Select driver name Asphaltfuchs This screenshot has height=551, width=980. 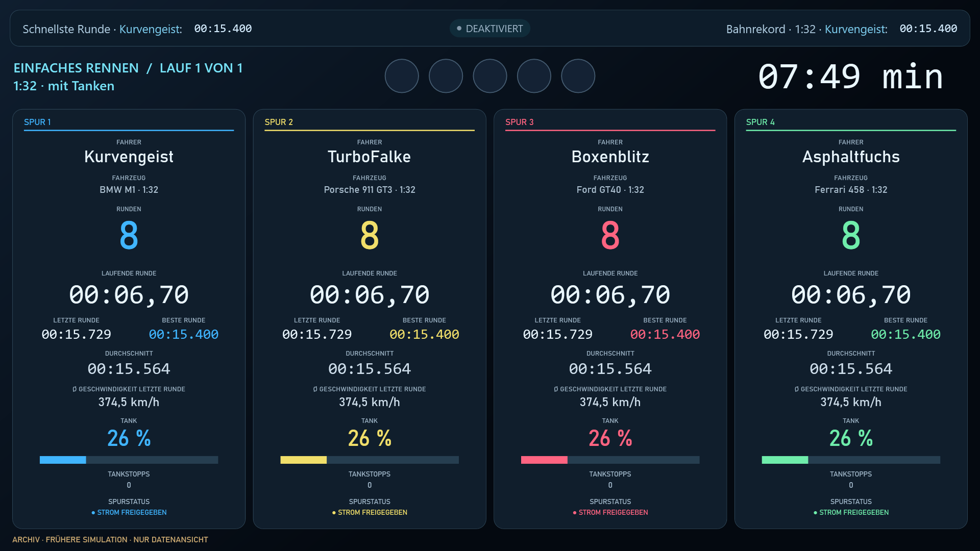pyautogui.click(x=851, y=157)
